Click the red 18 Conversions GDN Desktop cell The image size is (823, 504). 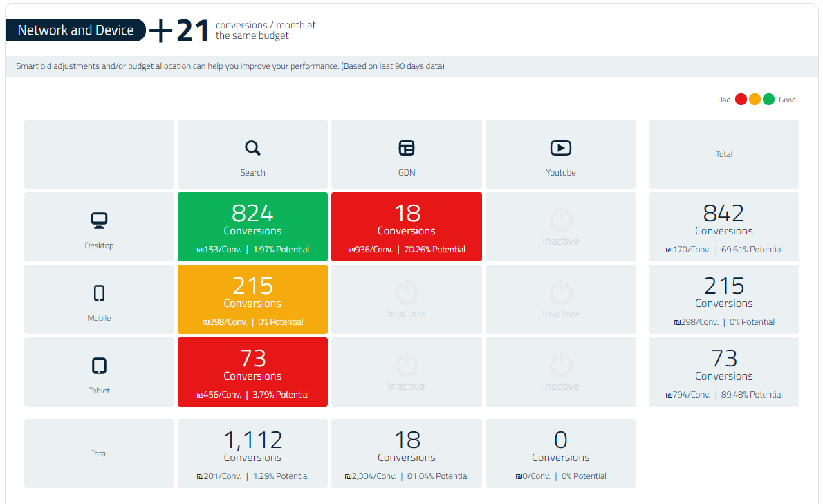click(406, 227)
